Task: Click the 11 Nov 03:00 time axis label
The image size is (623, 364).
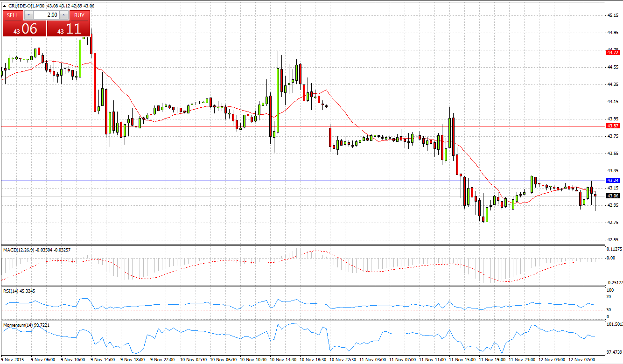Action: click(373, 360)
